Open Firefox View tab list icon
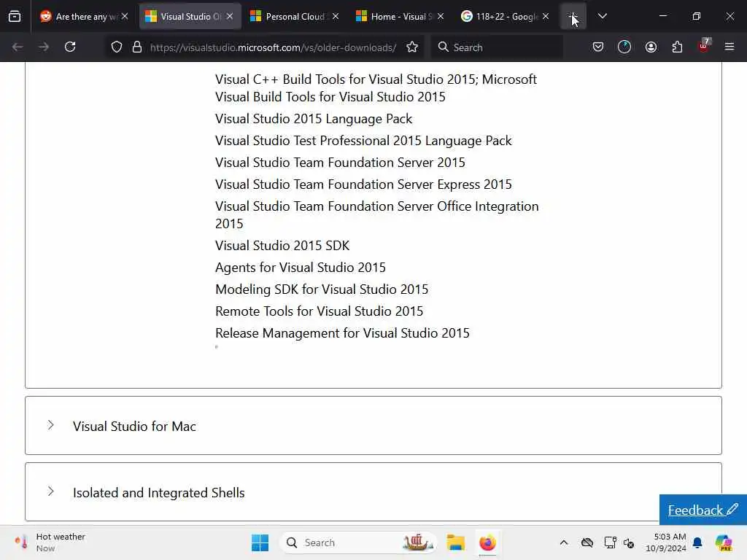Screen dimensions: 747x560 tap(15, 16)
